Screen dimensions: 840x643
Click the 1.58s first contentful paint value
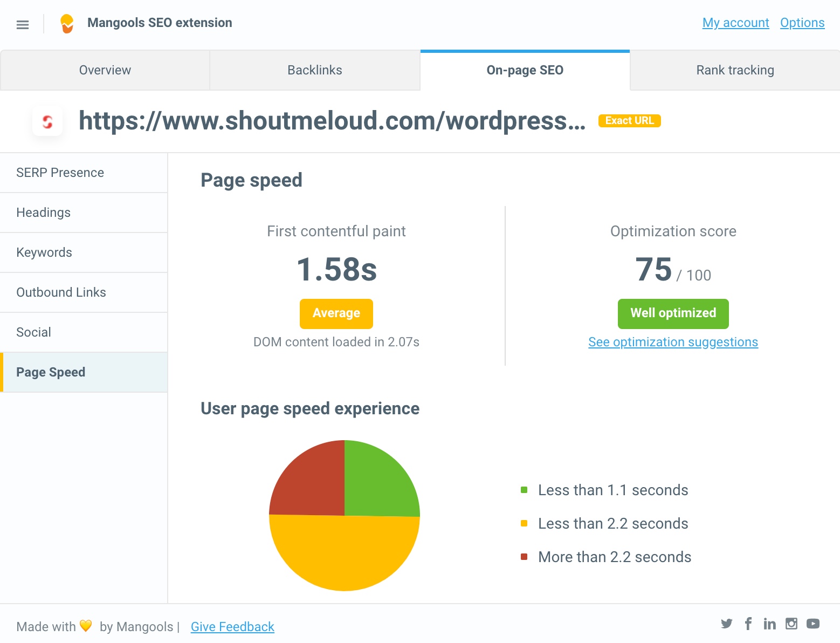coord(337,269)
